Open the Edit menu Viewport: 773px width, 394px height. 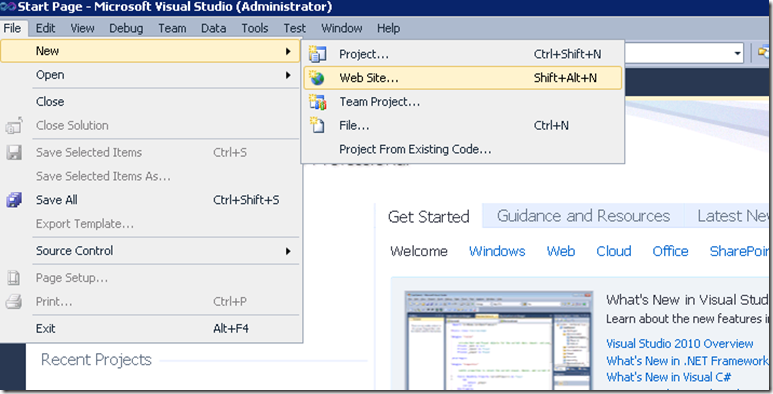coord(45,28)
